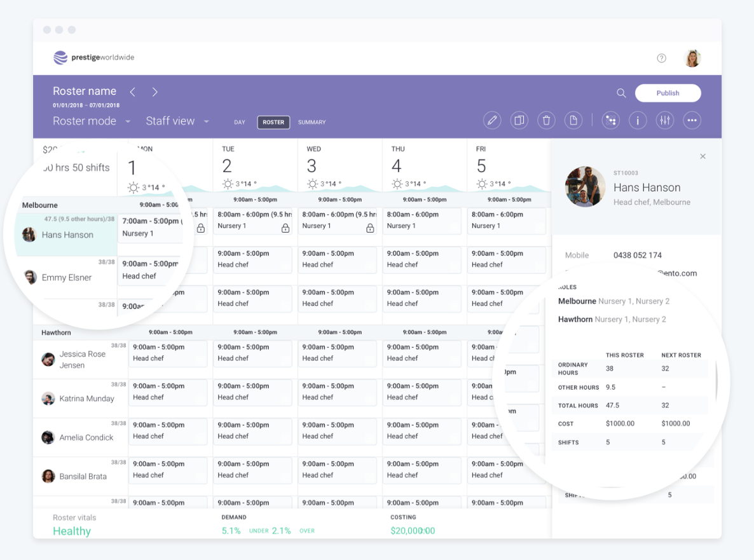Select Hans Hanson staff row
The width and height of the screenshot is (754, 560).
(66, 235)
